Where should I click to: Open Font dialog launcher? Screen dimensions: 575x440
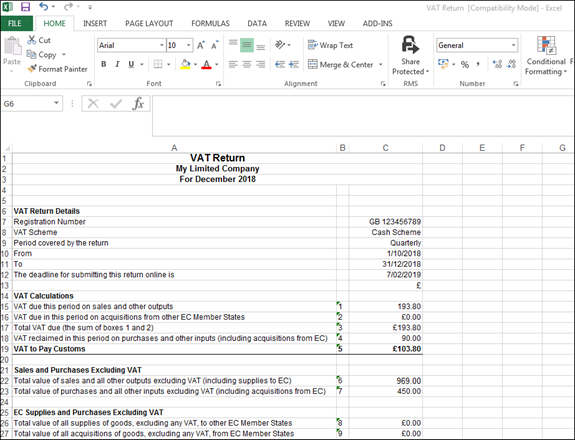coord(218,84)
